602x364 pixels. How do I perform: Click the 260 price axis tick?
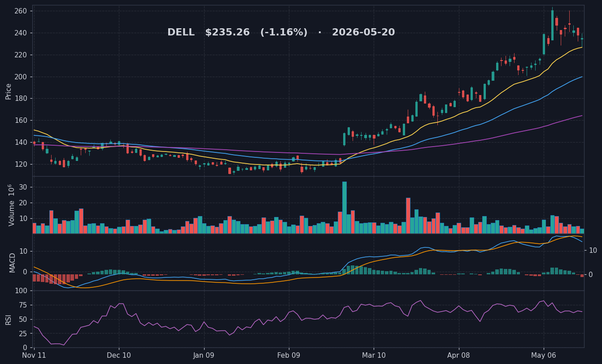pos(20,11)
